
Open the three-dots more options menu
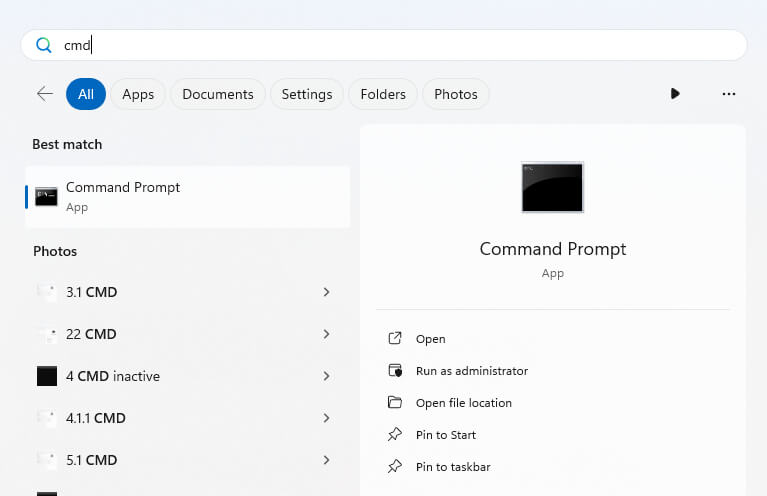728,94
